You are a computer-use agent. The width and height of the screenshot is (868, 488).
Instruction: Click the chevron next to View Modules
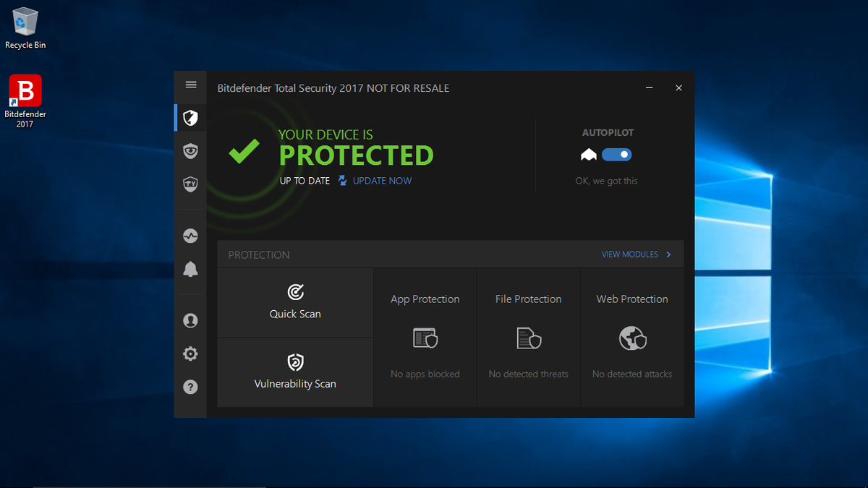(x=668, y=254)
